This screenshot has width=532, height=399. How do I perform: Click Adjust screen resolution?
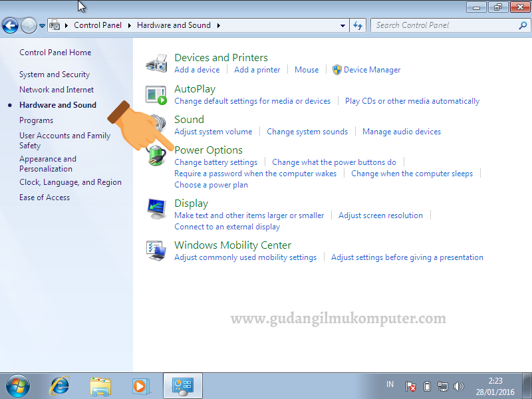click(380, 215)
